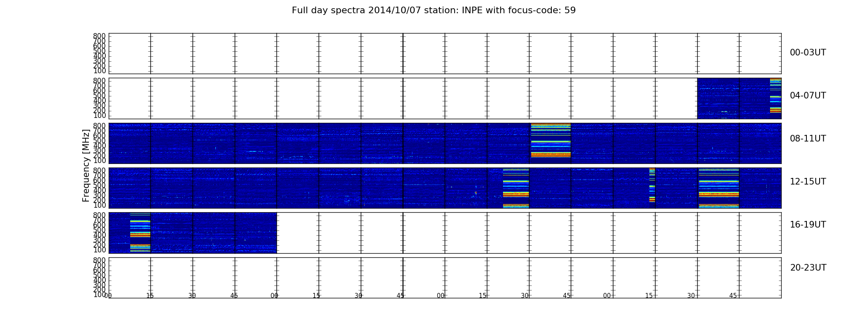
Task: Click the bright burst in the 08-11UT spectrum
Action: [x=551, y=141]
